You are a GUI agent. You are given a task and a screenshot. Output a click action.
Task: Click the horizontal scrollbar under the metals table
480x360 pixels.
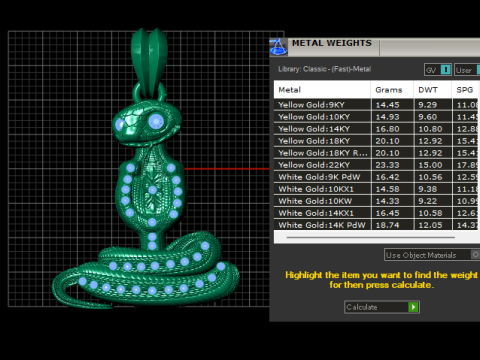[371, 237]
